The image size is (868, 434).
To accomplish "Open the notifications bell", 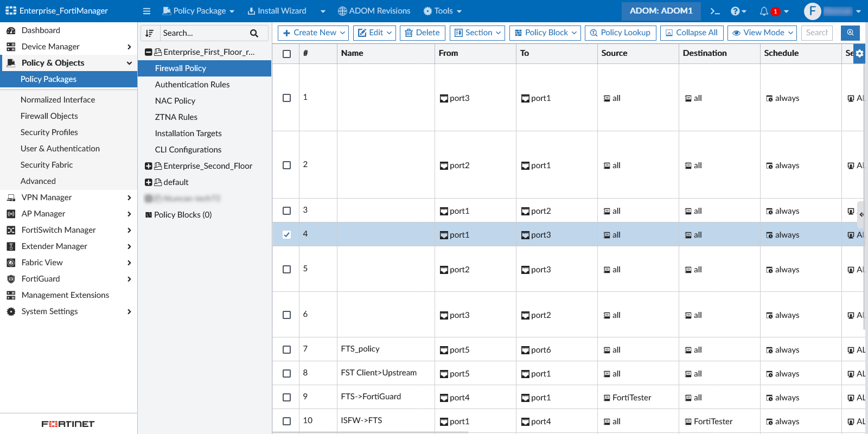I will point(764,11).
